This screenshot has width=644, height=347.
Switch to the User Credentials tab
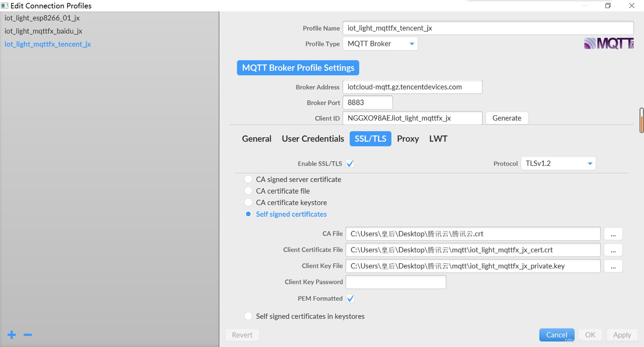tap(313, 139)
